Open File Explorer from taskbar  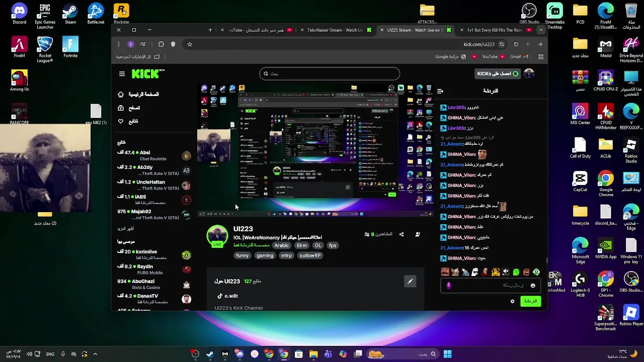(313, 354)
